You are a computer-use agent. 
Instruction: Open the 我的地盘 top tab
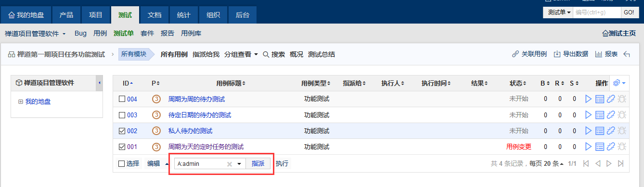pyautogui.click(x=26, y=15)
